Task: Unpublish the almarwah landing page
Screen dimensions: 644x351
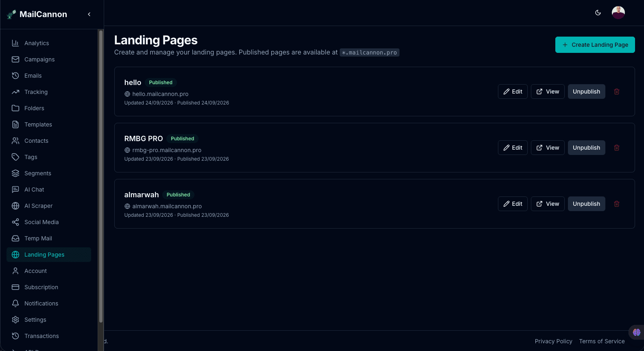Action: click(x=586, y=204)
